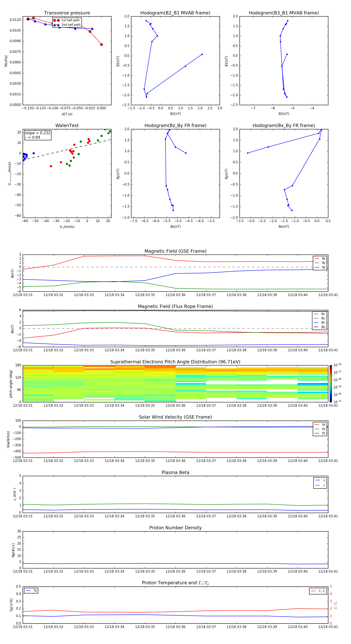Click the '1st half path' legend entry

pyautogui.click(x=67, y=20)
